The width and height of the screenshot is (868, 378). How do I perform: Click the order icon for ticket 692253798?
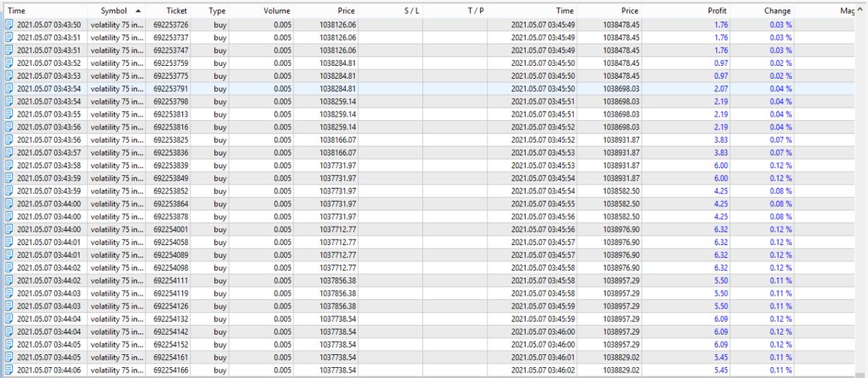pos(9,101)
